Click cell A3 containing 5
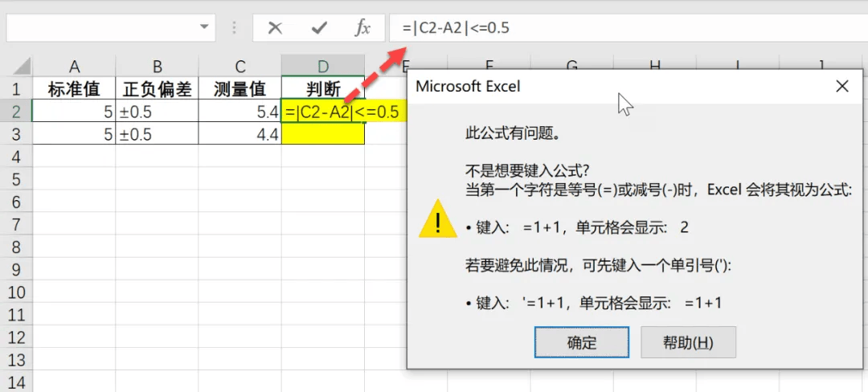The height and width of the screenshot is (392, 868). [74, 134]
